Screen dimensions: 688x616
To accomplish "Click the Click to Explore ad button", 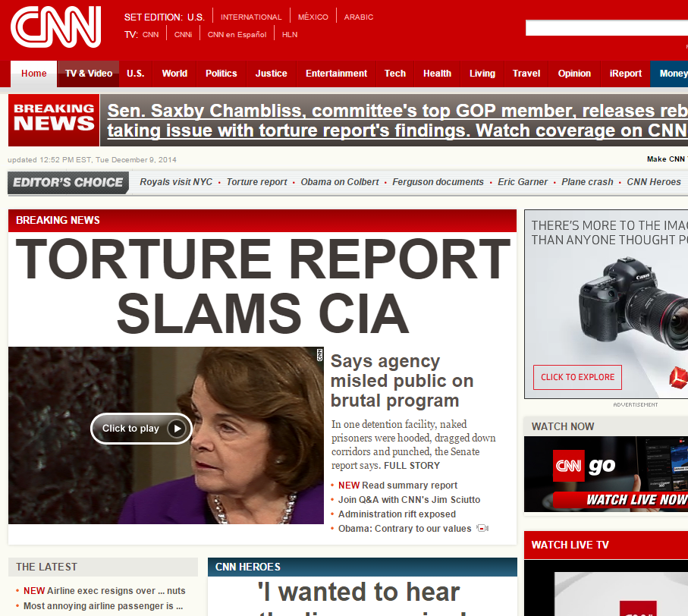I will coord(577,377).
